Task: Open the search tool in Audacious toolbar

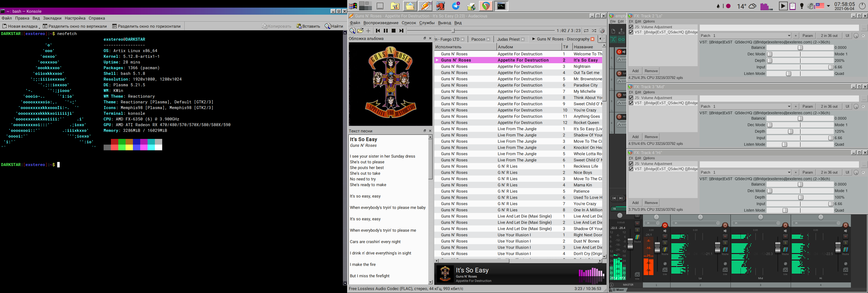Action: click(352, 31)
